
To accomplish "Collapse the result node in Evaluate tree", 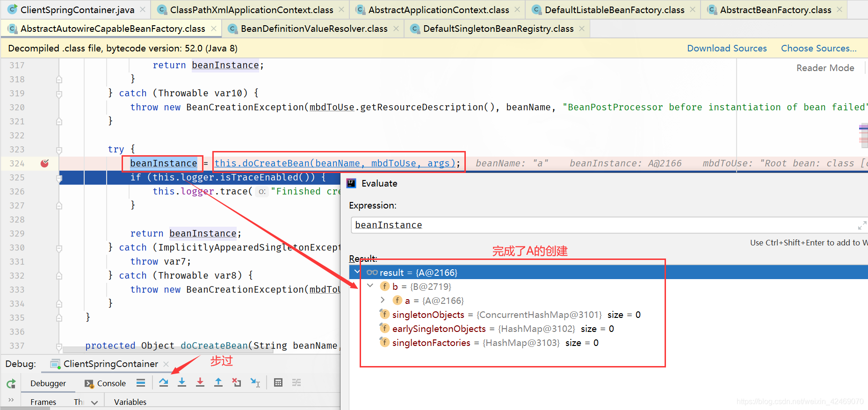I will click(x=357, y=272).
